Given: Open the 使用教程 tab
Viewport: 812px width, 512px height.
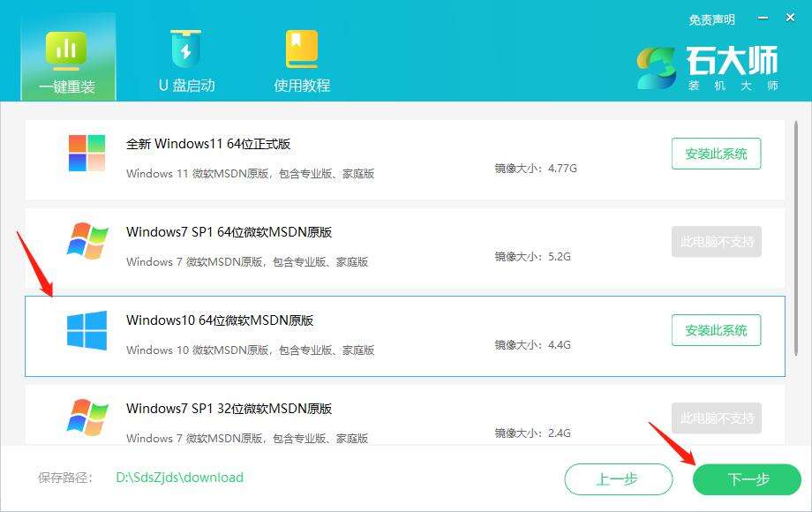Looking at the screenshot, I should point(302,61).
